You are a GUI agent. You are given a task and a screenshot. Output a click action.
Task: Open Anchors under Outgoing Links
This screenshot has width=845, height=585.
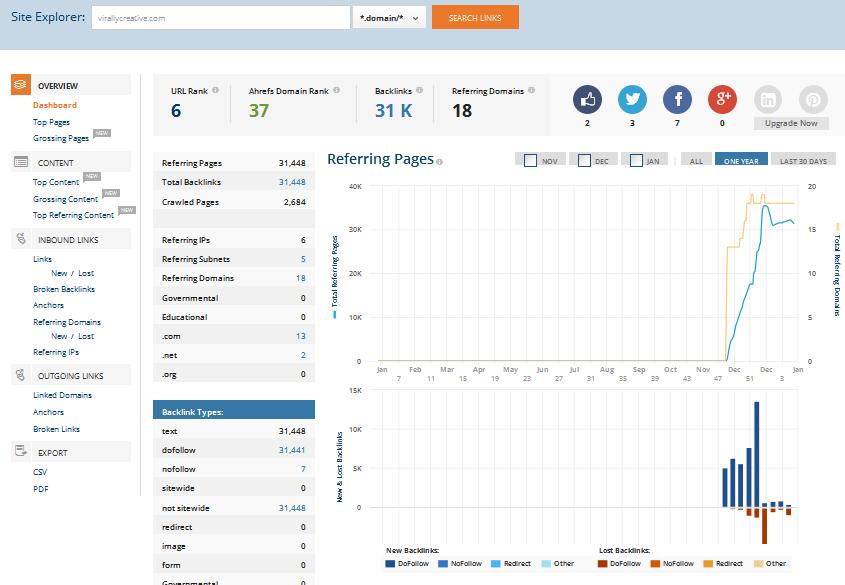[x=48, y=412]
